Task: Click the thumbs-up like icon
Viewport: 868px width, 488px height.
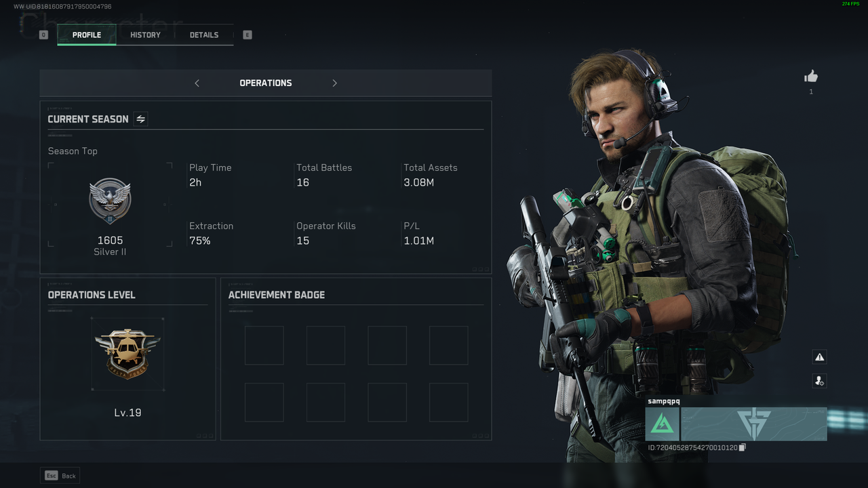Action: [x=811, y=77]
